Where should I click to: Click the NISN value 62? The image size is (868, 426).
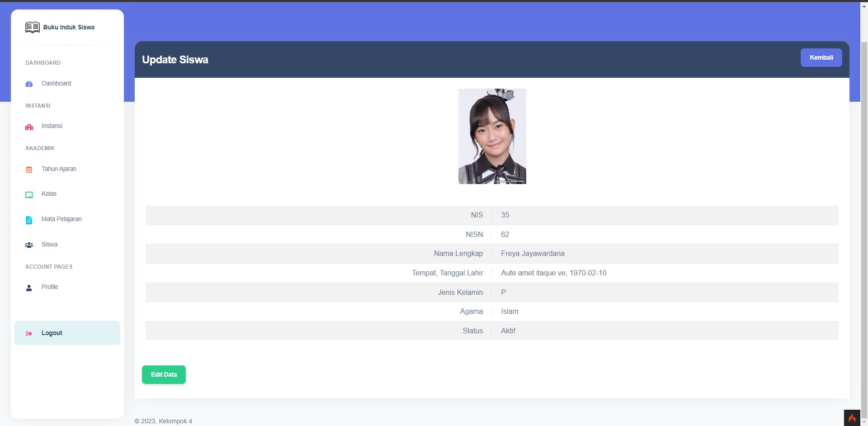click(x=505, y=235)
